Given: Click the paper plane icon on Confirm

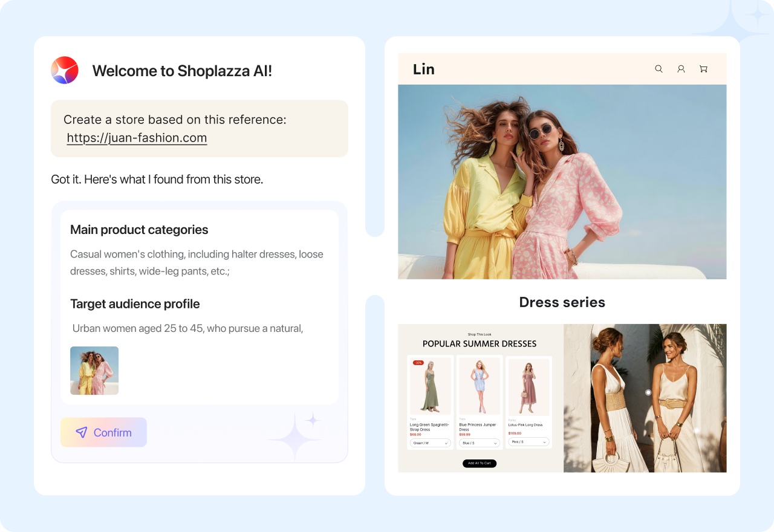Looking at the screenshot, I should (81, 432).
